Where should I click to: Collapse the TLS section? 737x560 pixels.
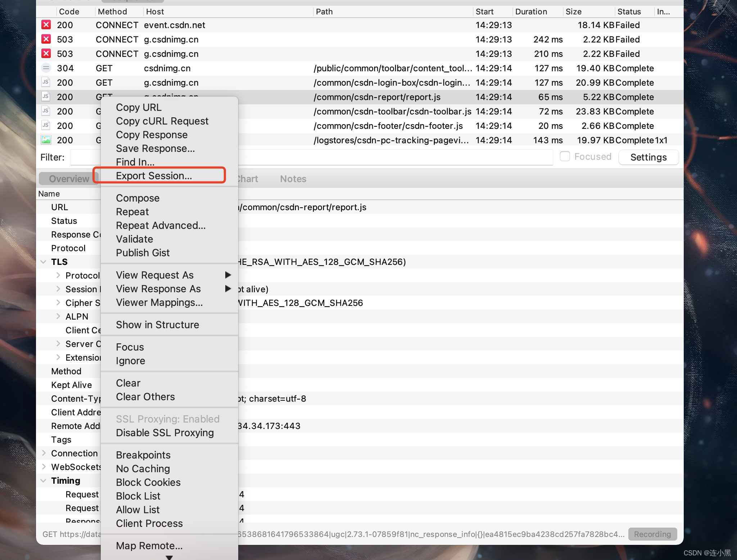click(44, 262)
